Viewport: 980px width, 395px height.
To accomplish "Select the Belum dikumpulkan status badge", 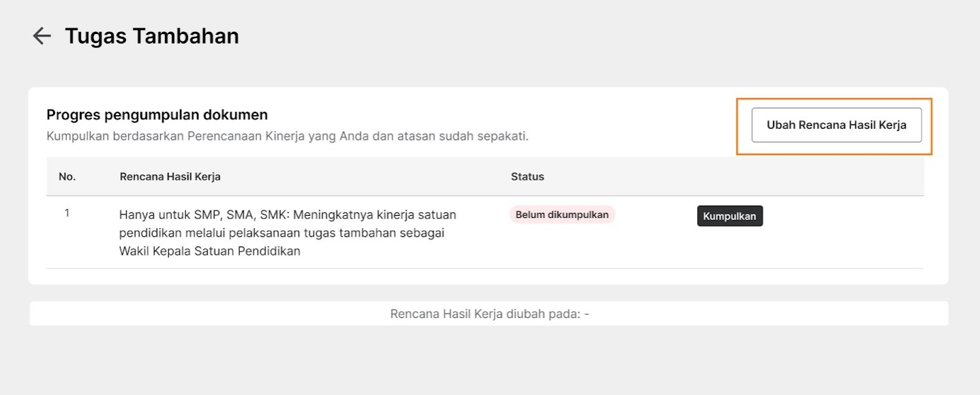I will point(562,215).
